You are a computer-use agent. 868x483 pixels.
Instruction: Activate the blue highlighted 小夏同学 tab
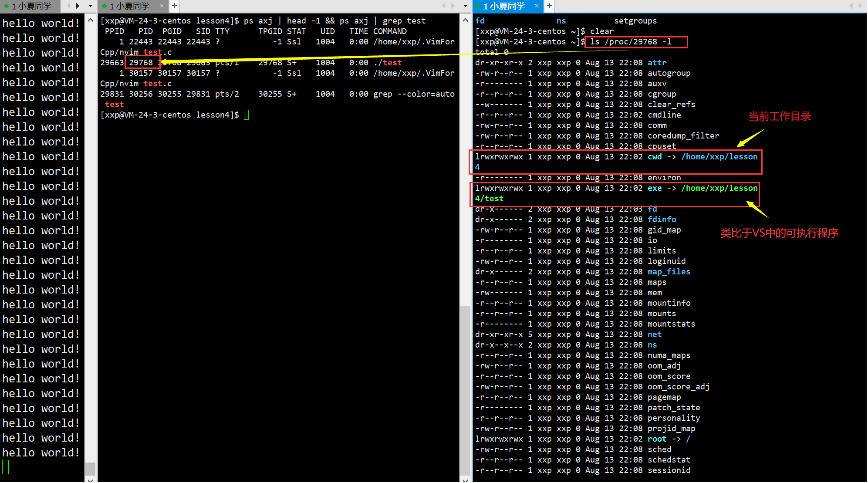click(x=503, y=6)
